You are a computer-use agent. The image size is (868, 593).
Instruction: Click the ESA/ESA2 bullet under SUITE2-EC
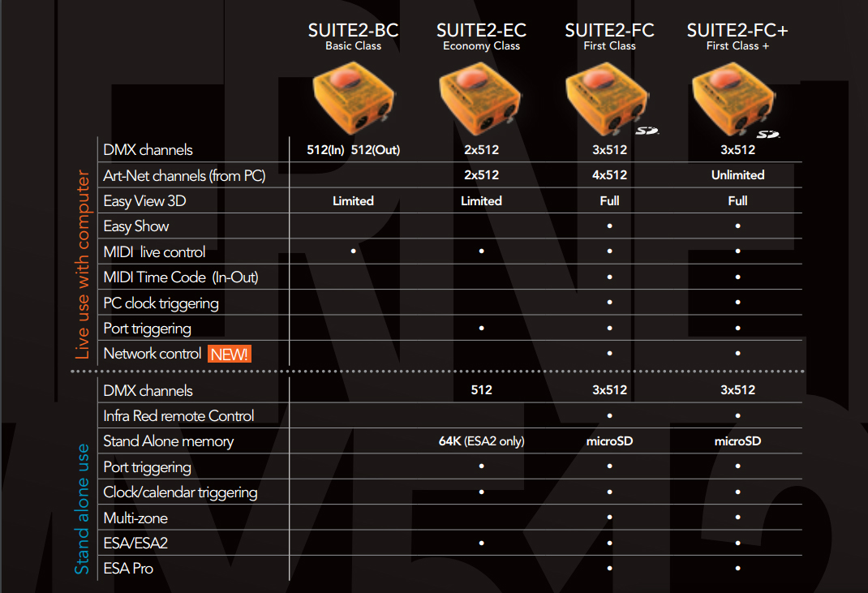pyautogui.click(x=482, y=544)
